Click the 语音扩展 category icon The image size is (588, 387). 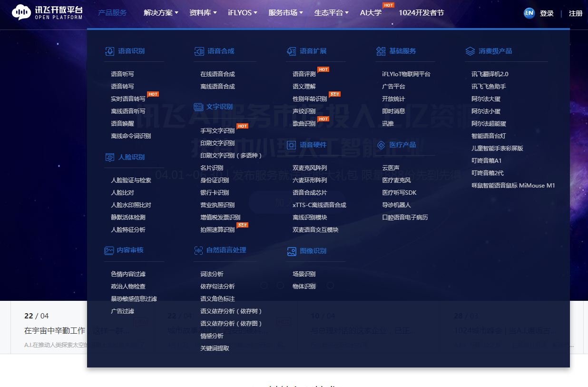291,51
